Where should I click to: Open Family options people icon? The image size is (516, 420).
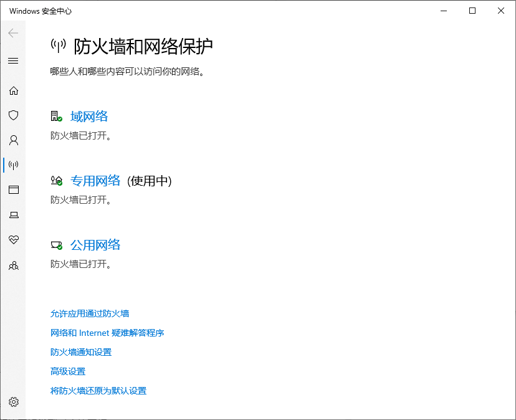pos(12,265)
